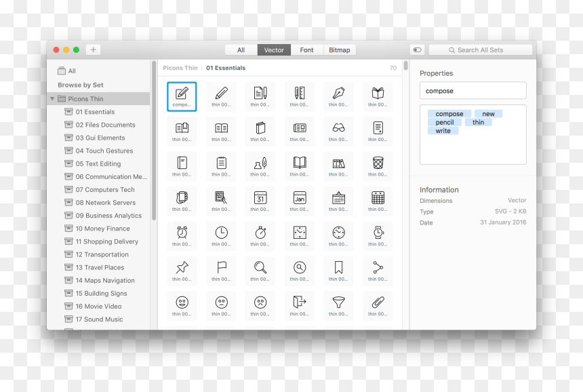Open 02 Files Documents set
Image resolution: width=583 pixels, height=392 pixels.
point(98,125)
